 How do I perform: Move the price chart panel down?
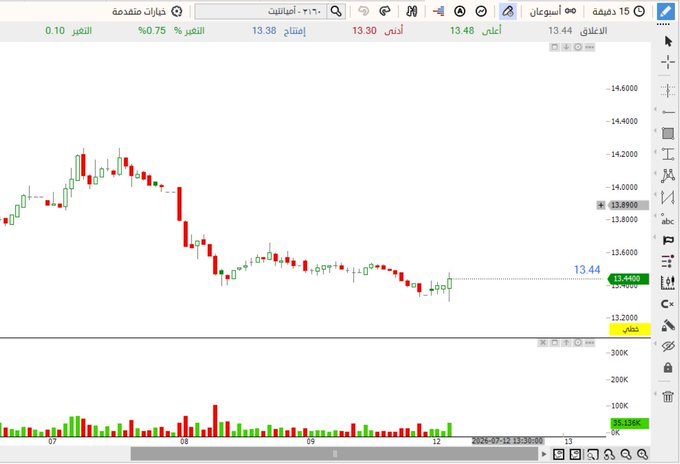tap(566, 47)
